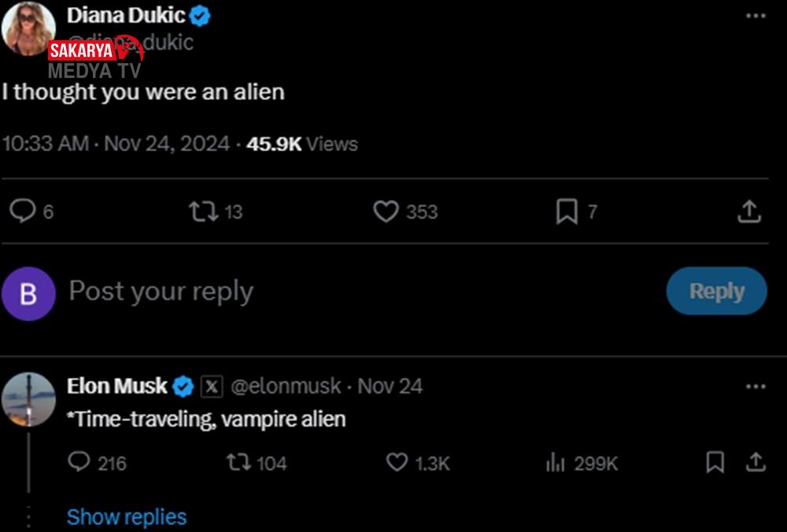Screen dimensions: 787x532
Task: Repost Diana Dukic's post
Action: coord(202,211)
